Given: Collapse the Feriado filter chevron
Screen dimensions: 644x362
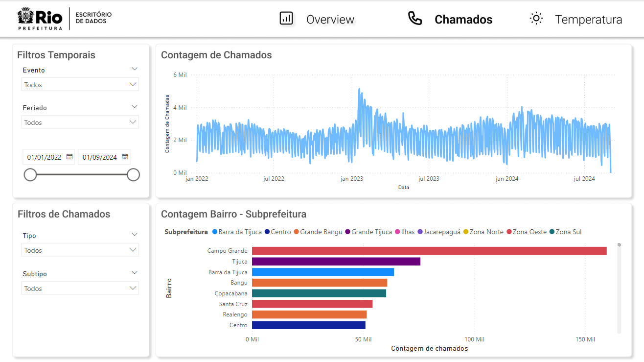Looking at the screenshot, I should click(135, 106).
